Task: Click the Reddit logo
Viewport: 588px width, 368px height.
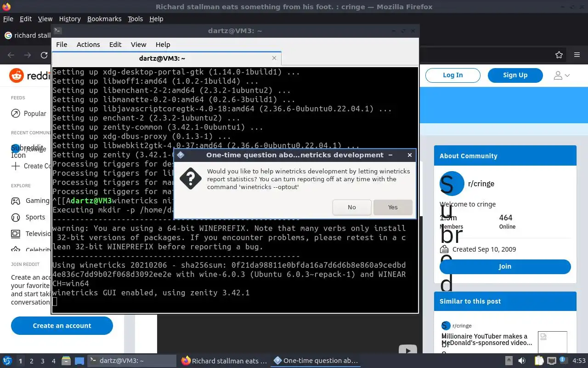Action: (x=30, y=75)
